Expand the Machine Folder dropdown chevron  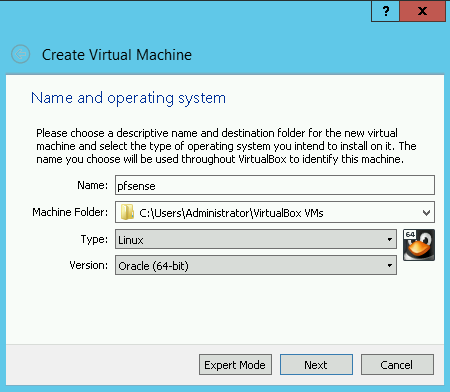point(426,212)
